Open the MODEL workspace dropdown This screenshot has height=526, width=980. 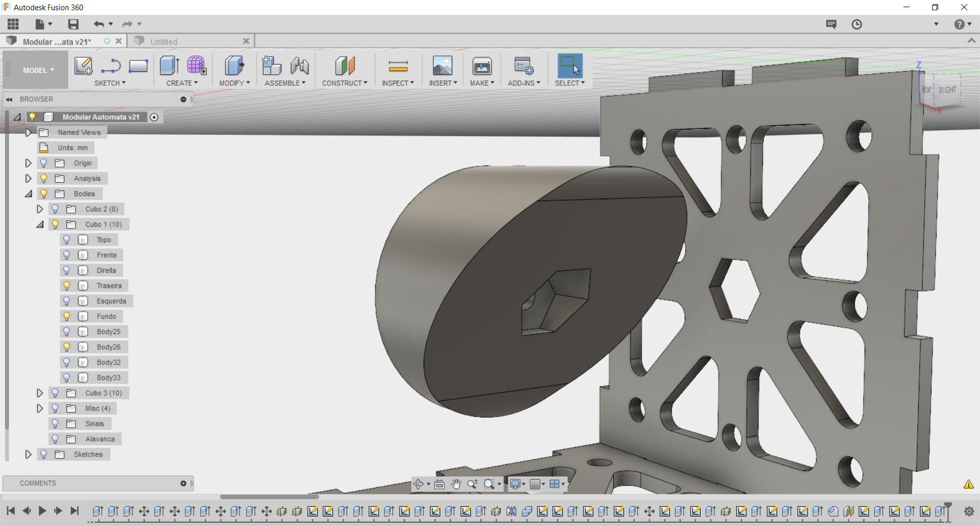point(38,70)
